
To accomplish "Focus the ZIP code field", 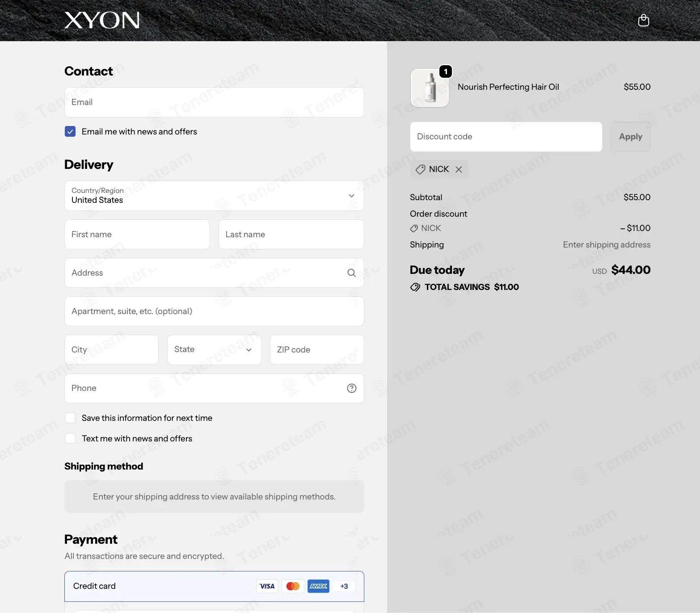I will (317, 350).
